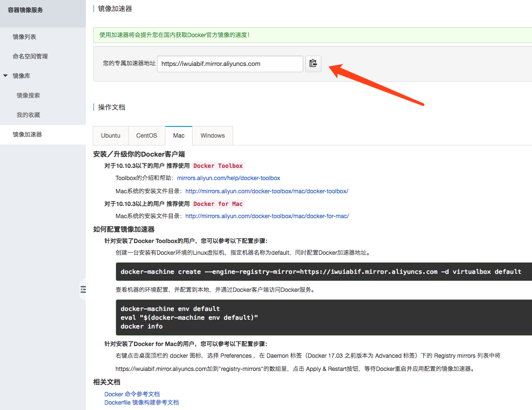This screenshot has width=532, height=410.
Task: Open Dockerfile 镜像构建参考文档 link
Action: tap(141, 403)
